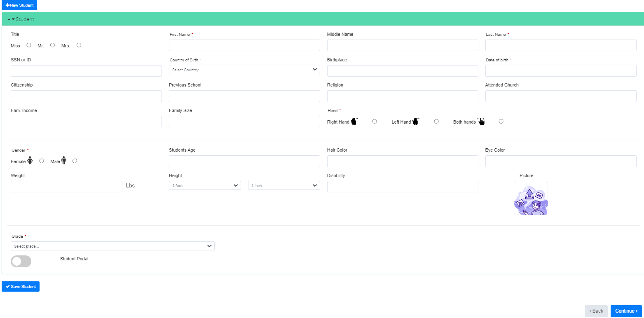Click the Students Age field
644x318 pixels.
[x=244, y=161]
